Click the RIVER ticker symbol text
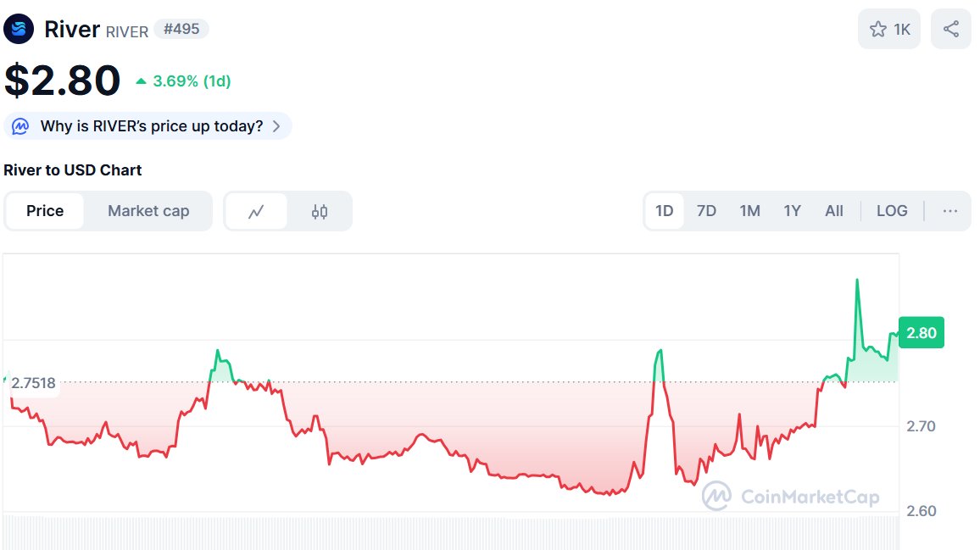The width and height of the screenshot is (980, 550). coord(127,32)
